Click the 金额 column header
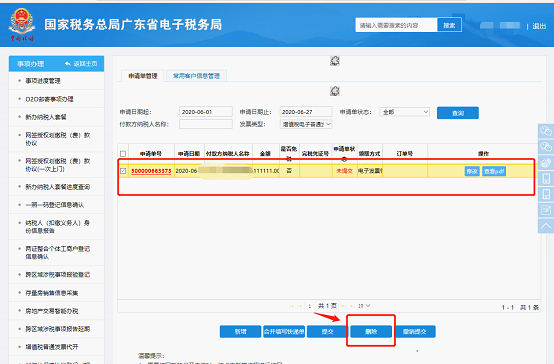 tap(265, 154)
